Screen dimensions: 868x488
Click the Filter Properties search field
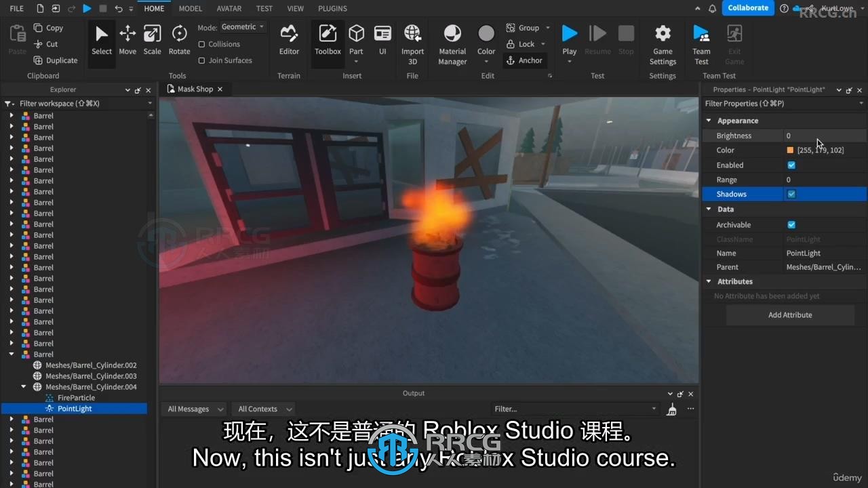pyautogui.click(x=783, y=104)
